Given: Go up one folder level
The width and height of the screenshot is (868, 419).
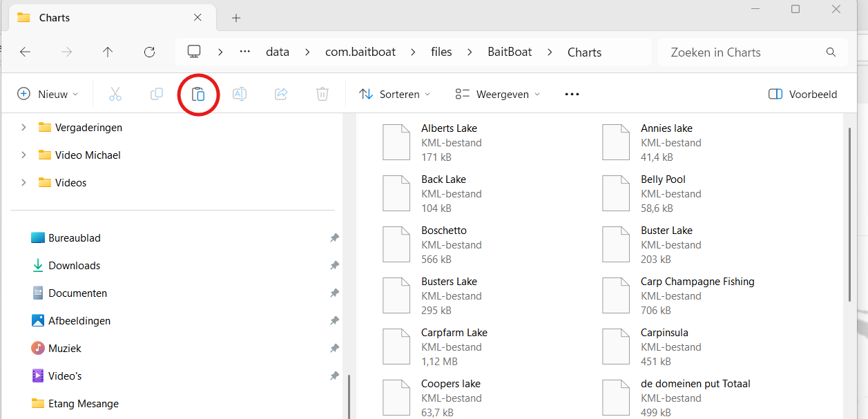Looking at the screenshot, I should click(108, 52).
